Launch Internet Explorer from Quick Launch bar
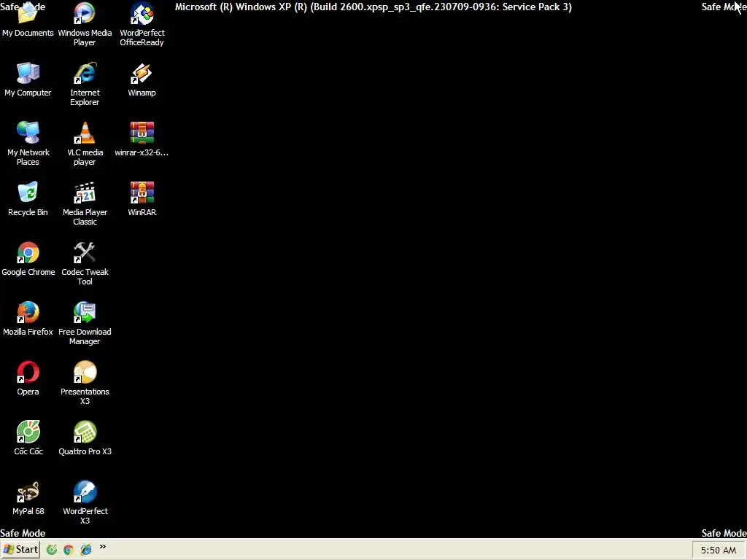This screenshot has width=747, height=560. click(86, 550)
